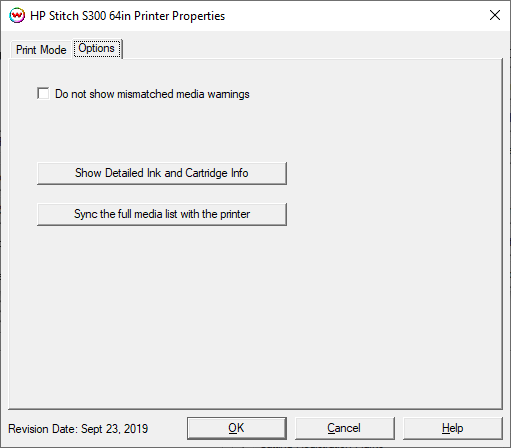Return to Print Mode settings tab
Image resolution: width=511 pixels, height=448 pixels.
click(41, 50)
